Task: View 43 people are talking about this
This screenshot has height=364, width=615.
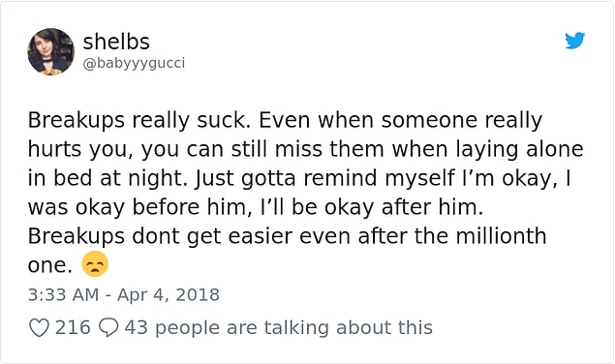Action: pyautogui.click(x=279, y=327)
